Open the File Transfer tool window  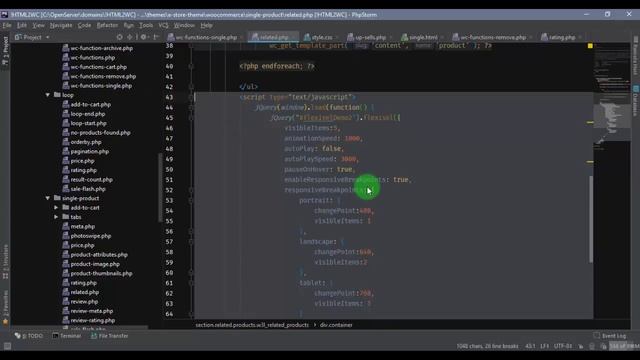tap(109, 336)
